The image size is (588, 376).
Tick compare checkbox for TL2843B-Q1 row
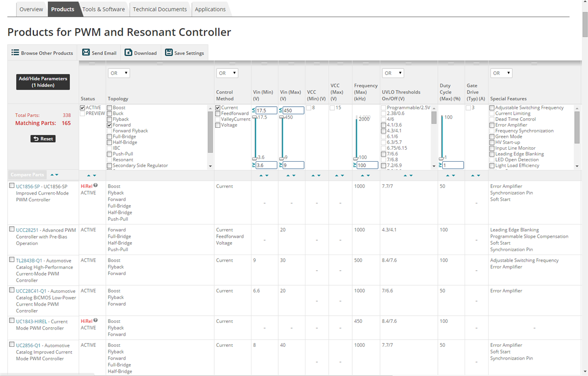coord(12,260)
